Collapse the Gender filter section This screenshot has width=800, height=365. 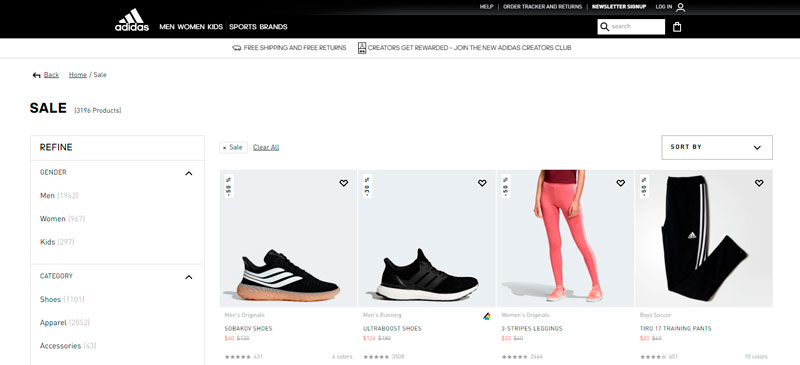point(189,173)
